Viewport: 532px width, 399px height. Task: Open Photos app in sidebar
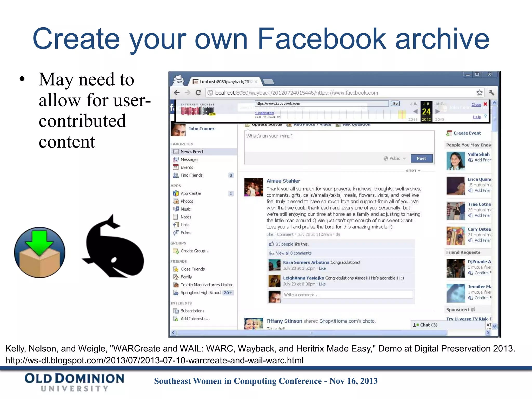(x=187, y=201)
